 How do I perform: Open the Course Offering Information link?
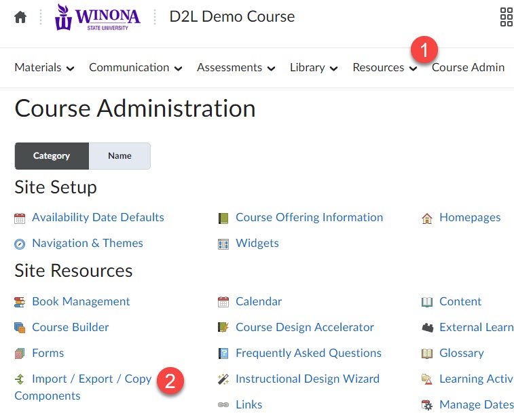click(x=309, y=217)
